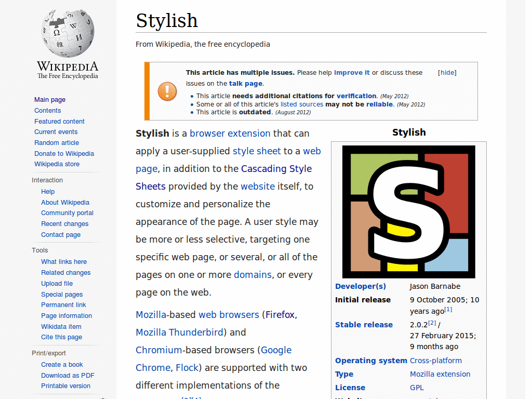
Task: Follow the browser extension link
Action: coord(230,134)
